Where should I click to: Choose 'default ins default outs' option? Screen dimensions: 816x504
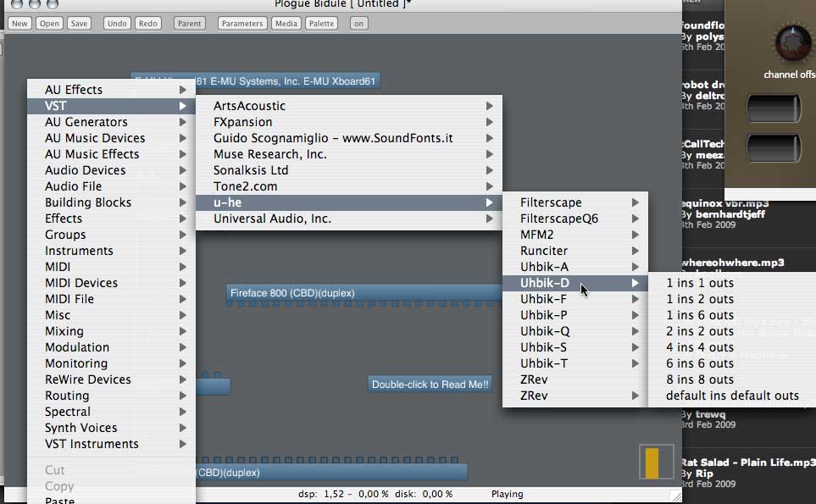[x=732, y=396]
